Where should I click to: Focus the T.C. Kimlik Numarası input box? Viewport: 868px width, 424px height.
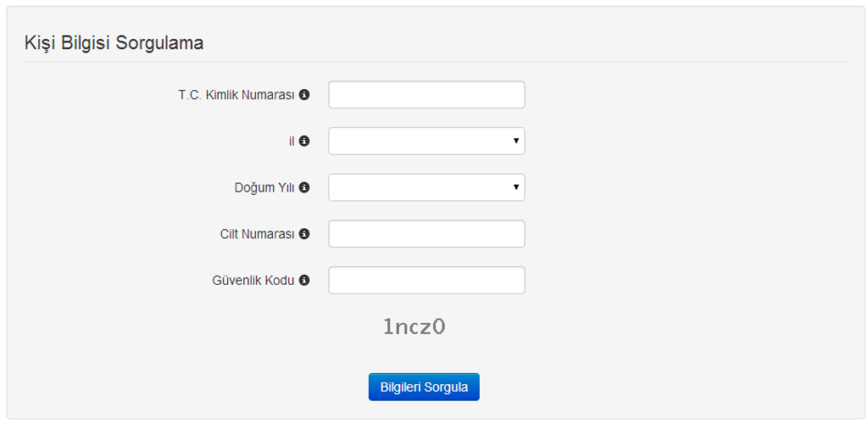(426, 95)
